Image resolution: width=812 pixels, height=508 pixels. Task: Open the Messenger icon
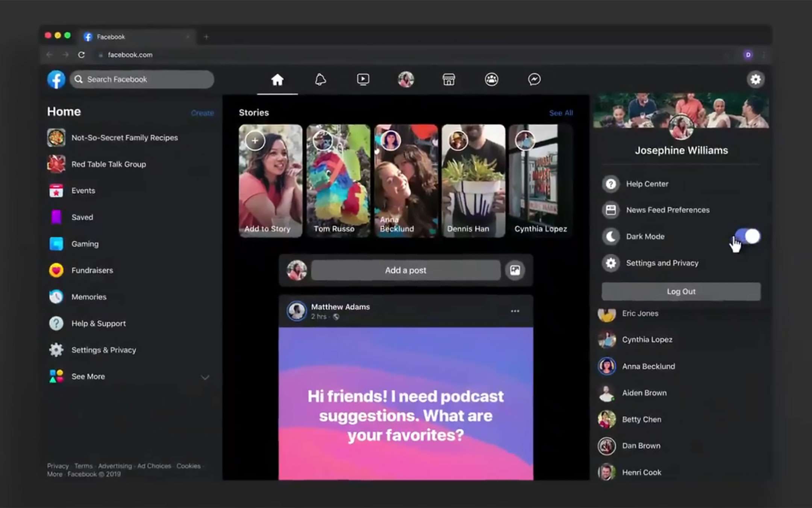[534, 79]
